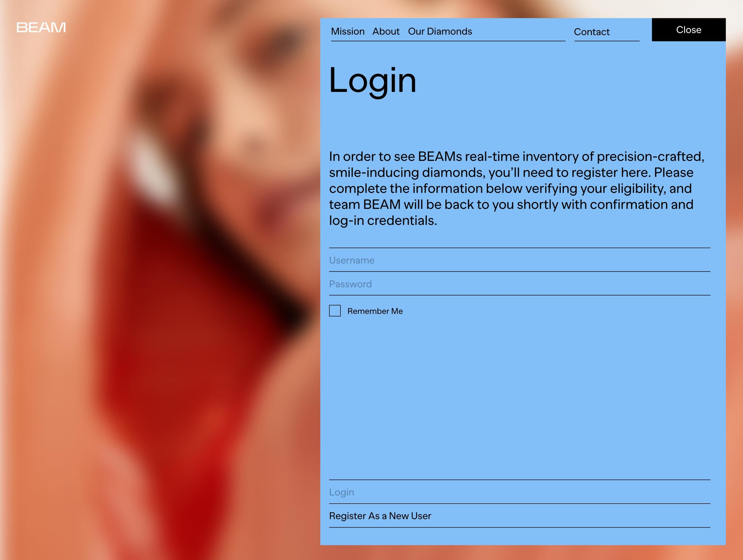
Task: Click the Login submit button
Action: pos(343,492)
